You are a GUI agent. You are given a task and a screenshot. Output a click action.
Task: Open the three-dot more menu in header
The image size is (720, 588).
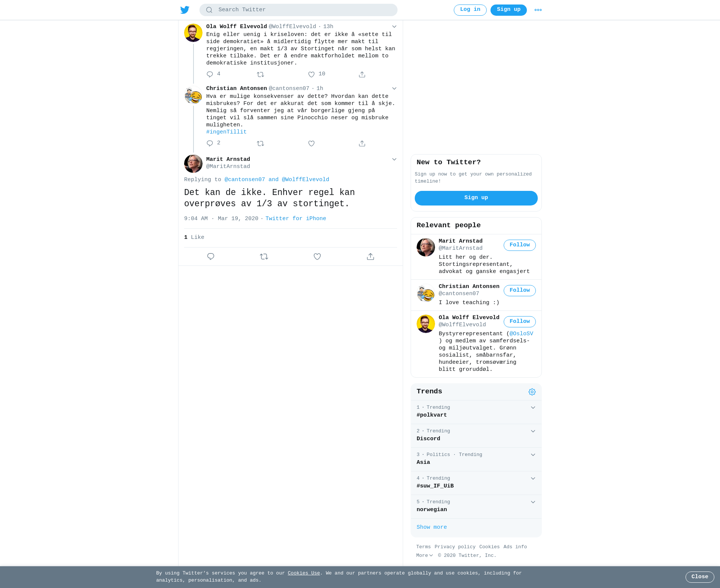point(538,10)
